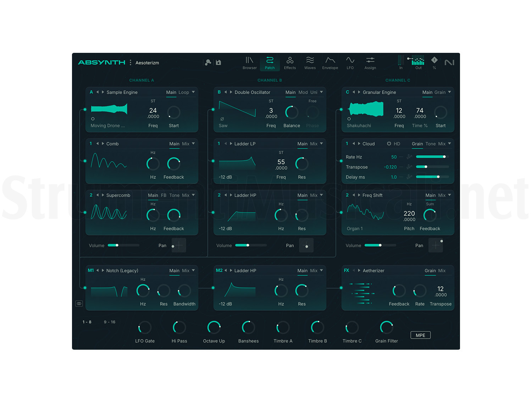The image size is (532, 399).
Task: Click the Channel B Pan XY pad
Action: 306,245
